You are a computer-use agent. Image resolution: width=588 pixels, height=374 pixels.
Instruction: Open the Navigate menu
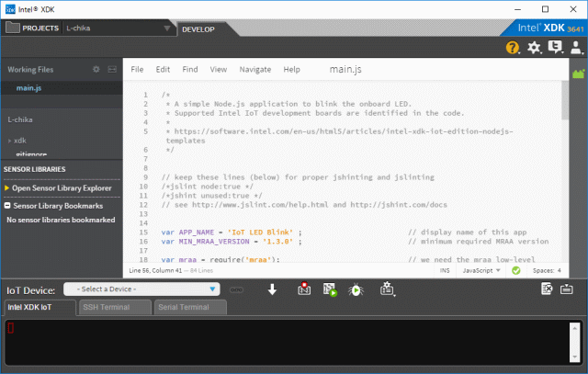tap(255, 70)
